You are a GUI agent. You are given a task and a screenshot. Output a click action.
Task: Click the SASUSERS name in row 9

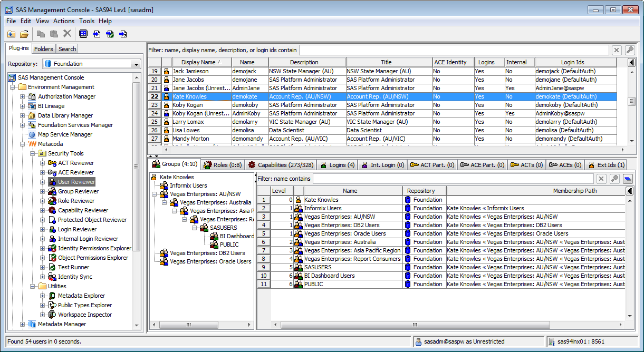pos(318,267)
